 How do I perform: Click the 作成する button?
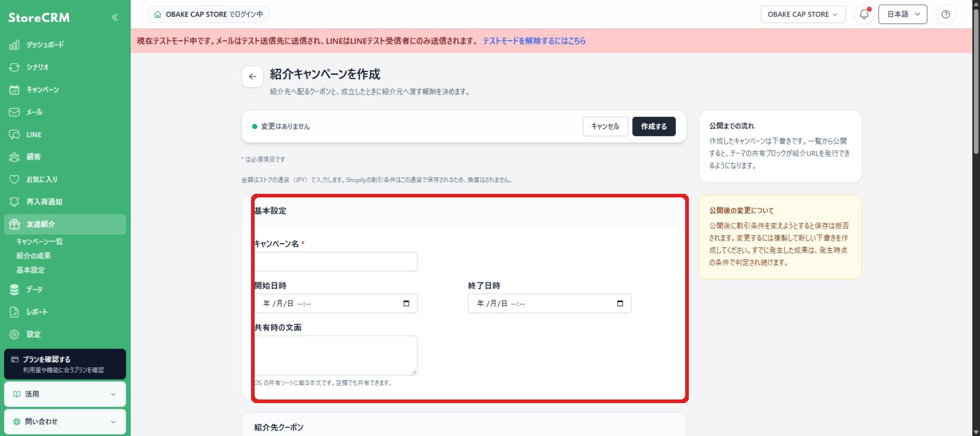(x=654, y=126)
